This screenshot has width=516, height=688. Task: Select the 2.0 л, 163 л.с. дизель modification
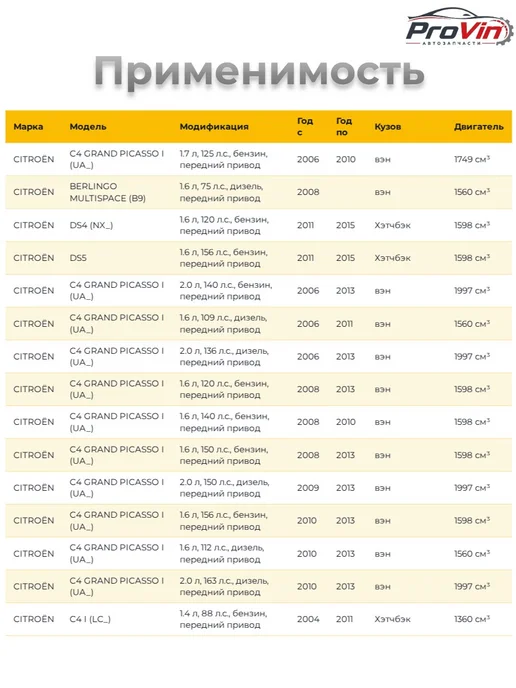click(224, 586)
